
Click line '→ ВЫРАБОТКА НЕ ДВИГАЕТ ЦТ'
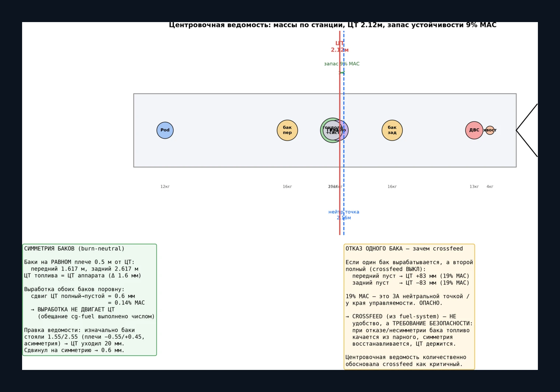73,310
